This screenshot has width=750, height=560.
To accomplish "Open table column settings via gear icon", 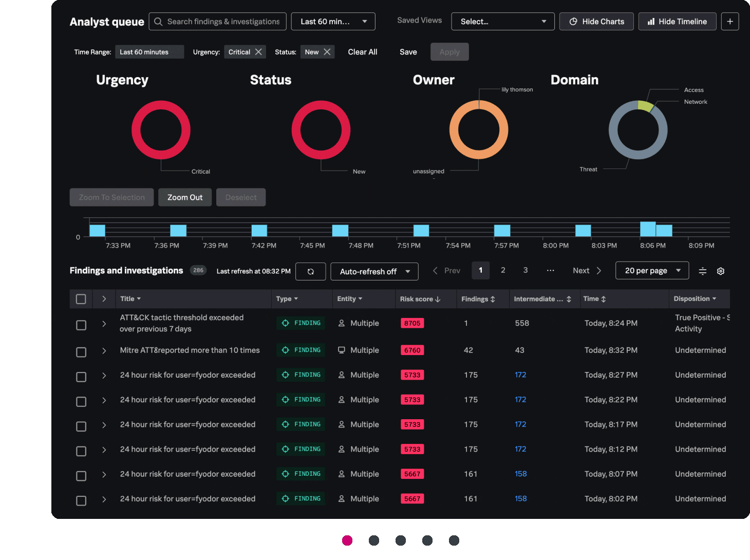I will pyautogui.click(x=720, y=271).
